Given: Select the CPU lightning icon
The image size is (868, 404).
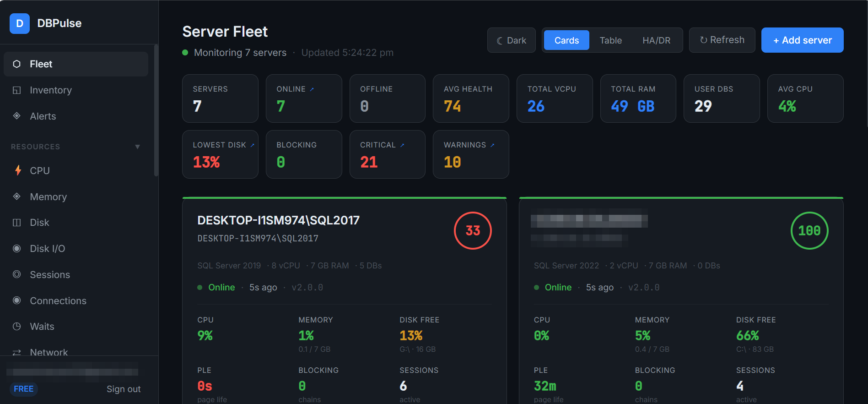Looking at the screenshot, I should [18, 170].
